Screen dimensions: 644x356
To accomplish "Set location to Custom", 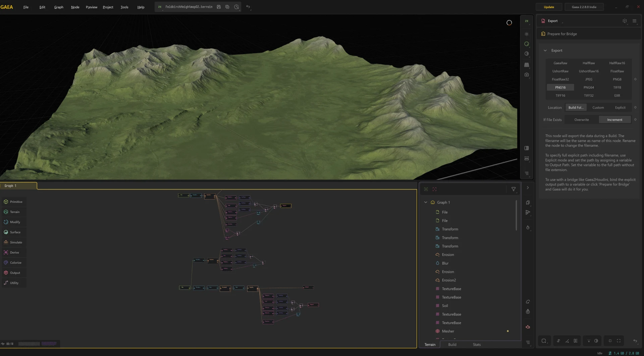I will 598,108.
